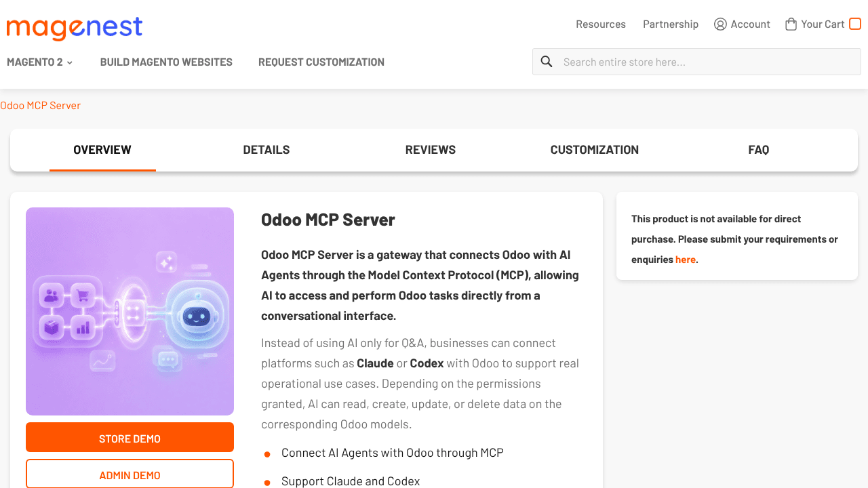Click the Admin Demo button
Screen dimensions: 868x488
point(130,474)
